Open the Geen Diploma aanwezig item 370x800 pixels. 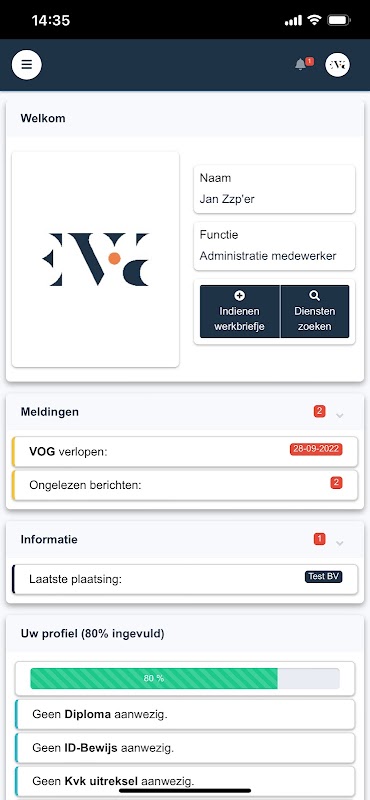point(185,714)
